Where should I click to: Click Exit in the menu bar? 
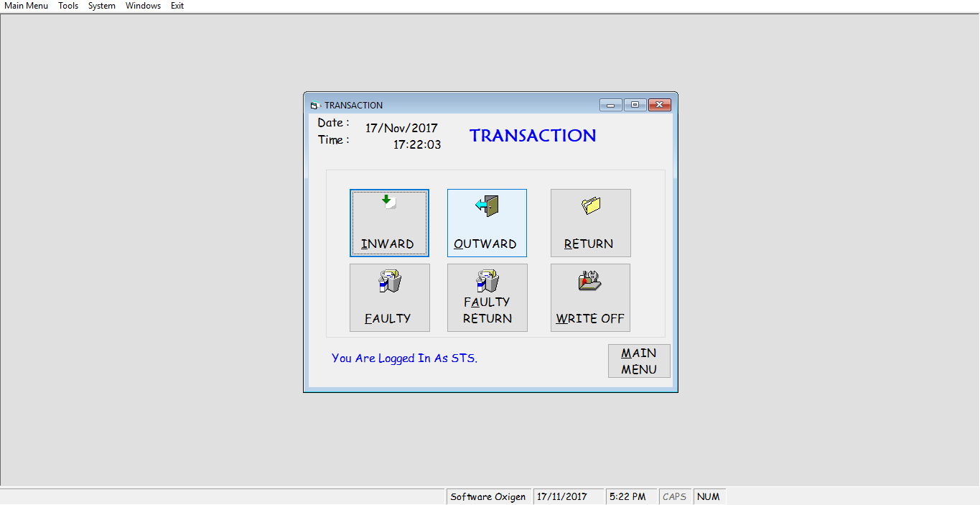tap(177, 6)
